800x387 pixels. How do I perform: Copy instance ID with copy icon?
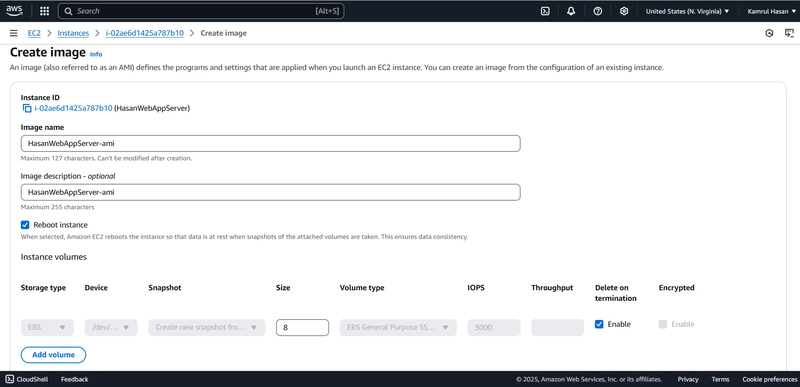coord(27,108)
